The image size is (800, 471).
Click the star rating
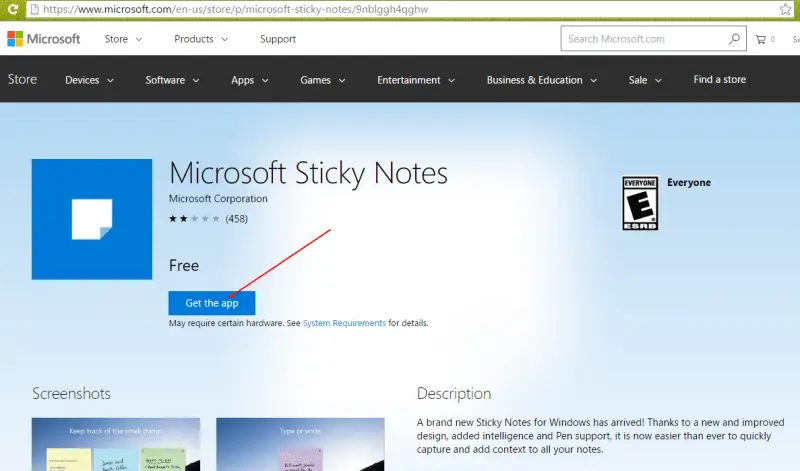pos(194,219)
